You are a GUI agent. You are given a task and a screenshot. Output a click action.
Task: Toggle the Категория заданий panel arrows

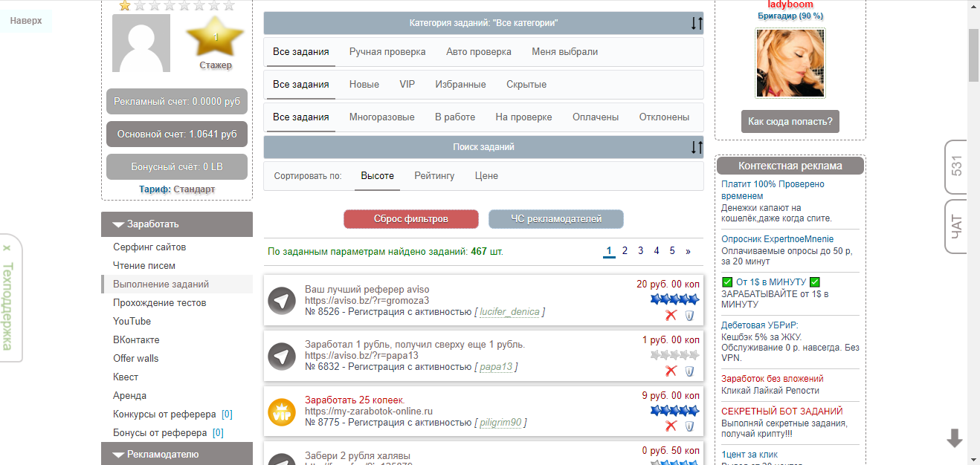coord(696,23)
